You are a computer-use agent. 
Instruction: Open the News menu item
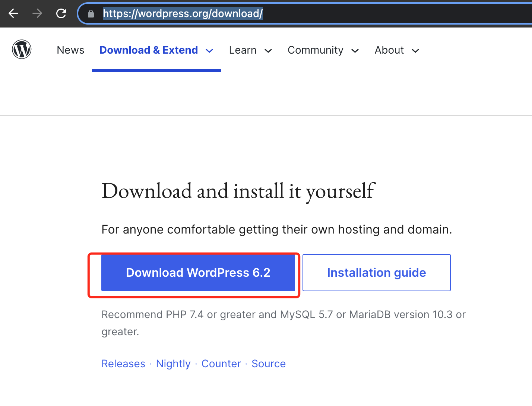(70, 50)
